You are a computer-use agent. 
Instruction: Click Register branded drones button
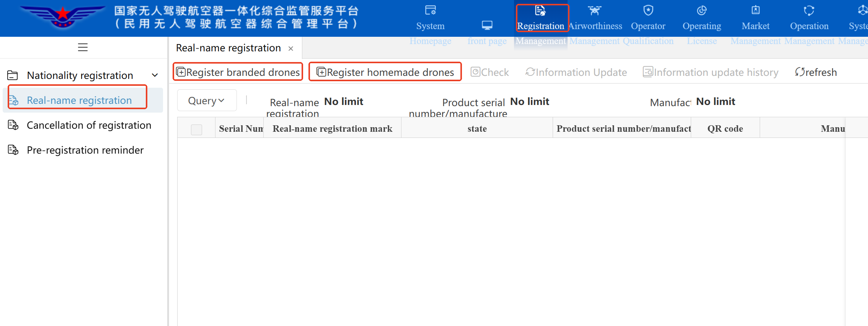238,72
